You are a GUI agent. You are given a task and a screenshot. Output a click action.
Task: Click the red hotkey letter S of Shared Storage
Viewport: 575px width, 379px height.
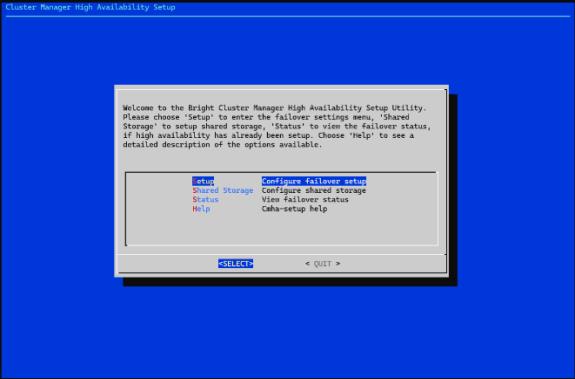pos(195,191)
